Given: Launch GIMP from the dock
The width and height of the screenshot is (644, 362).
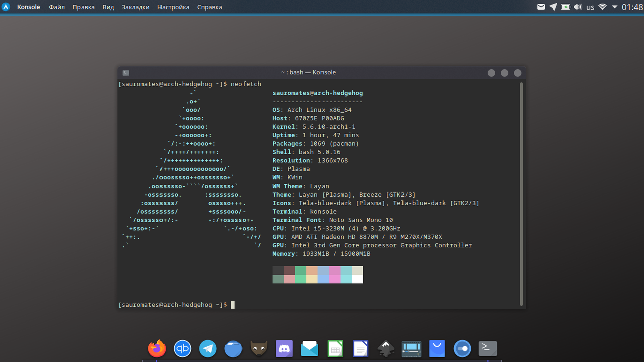Looking at the screenshot, I should tap(259, 348).
